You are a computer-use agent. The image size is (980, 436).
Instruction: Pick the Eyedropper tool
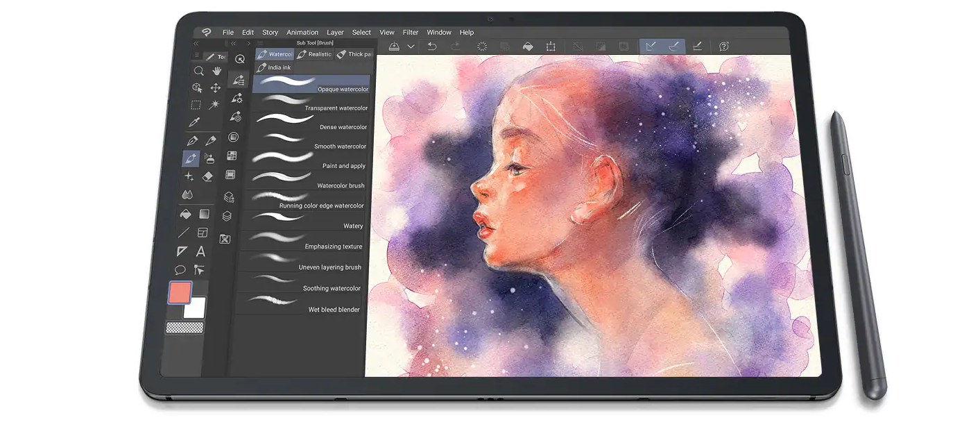coord(194,122)
